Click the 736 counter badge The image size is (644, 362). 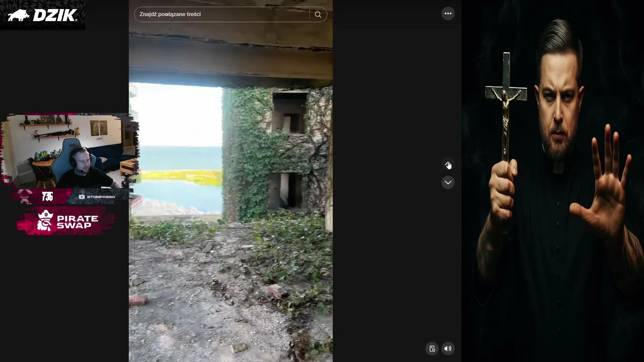coord(47,196)
